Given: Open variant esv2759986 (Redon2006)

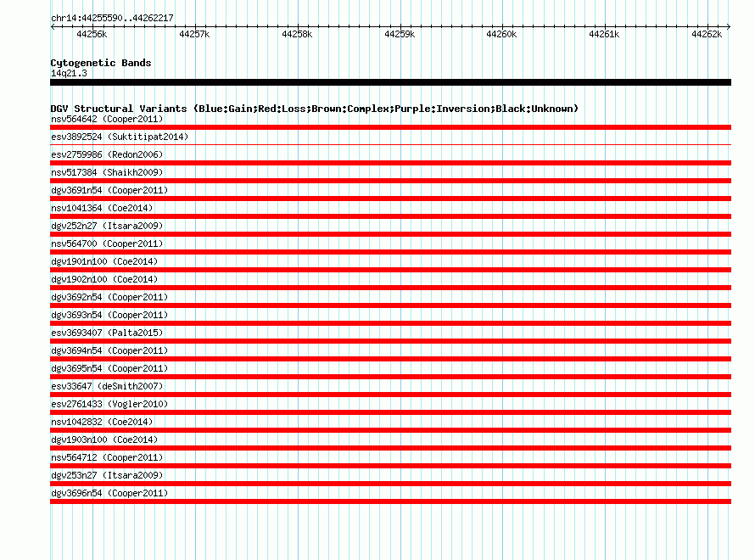Looking at the screenshot, I should [107, 154].
